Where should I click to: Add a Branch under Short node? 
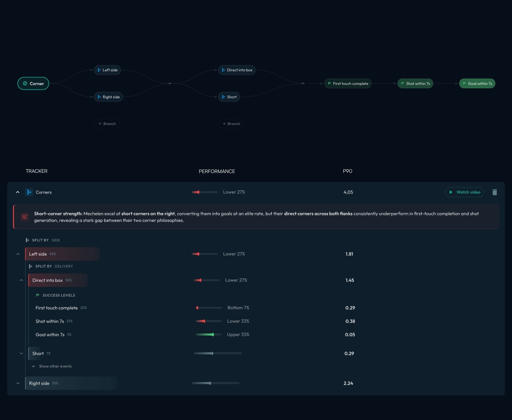pos(231,124)
